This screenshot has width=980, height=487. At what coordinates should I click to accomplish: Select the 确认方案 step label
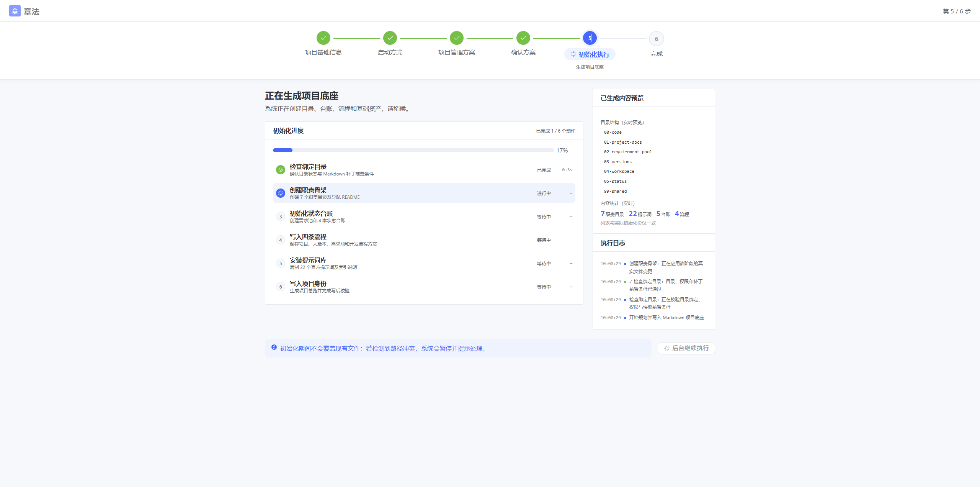[x=523, y=52]
